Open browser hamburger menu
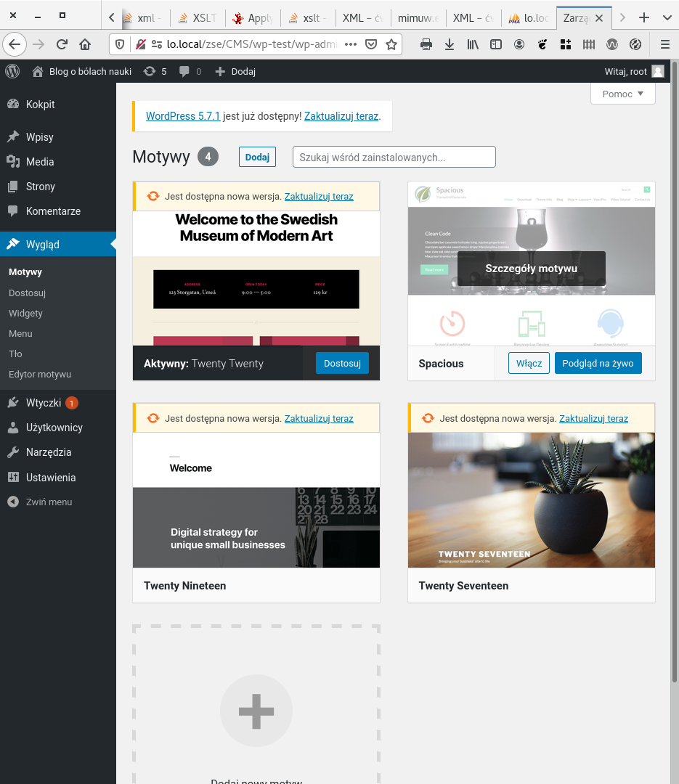 coord(665,44)
